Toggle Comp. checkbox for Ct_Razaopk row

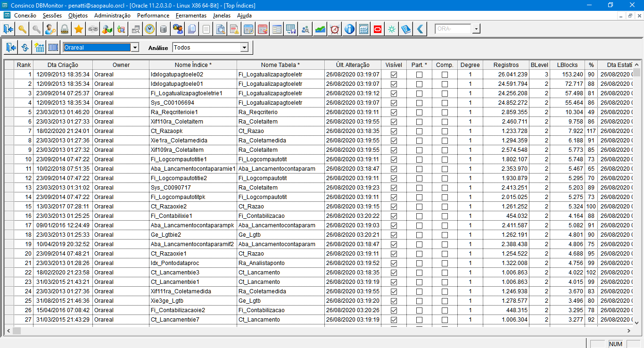click(x=445, y=131)
